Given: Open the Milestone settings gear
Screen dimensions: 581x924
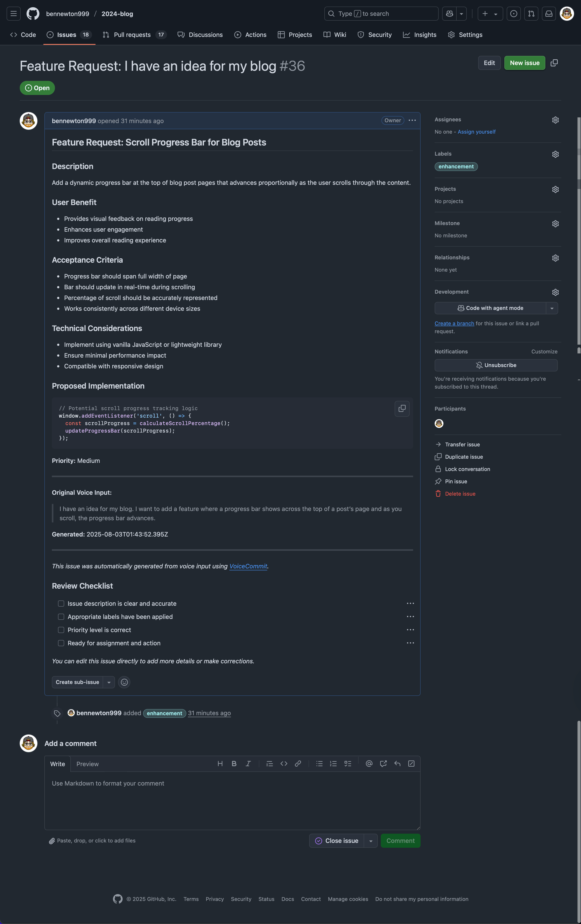Looking at the screenshot, I should pyautogui.click(x=555, y=223).
